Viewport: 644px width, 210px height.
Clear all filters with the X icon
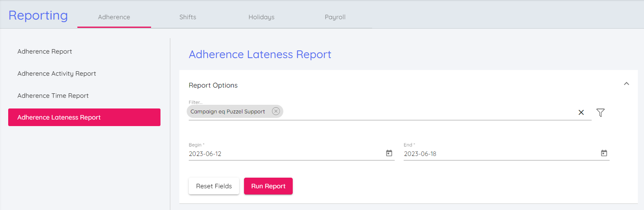click(x=581, y=113)
